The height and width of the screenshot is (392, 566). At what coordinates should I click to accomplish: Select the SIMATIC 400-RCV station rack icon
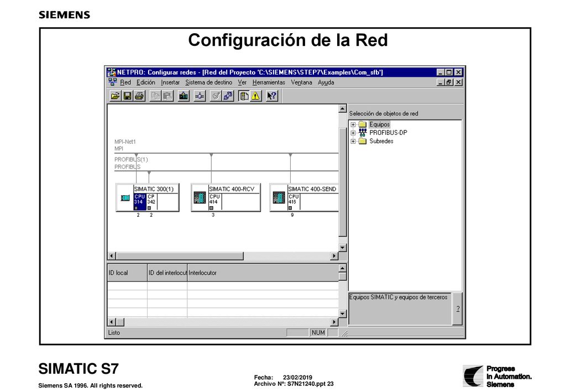(x=200, y=197)
